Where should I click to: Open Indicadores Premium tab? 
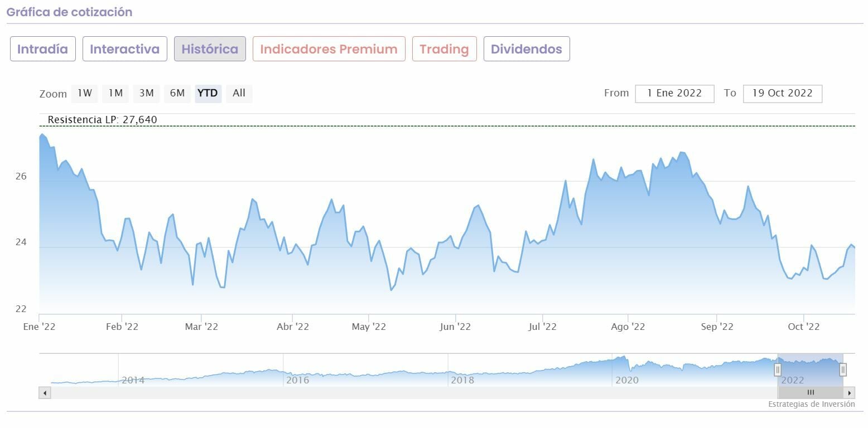coord(329,49)
